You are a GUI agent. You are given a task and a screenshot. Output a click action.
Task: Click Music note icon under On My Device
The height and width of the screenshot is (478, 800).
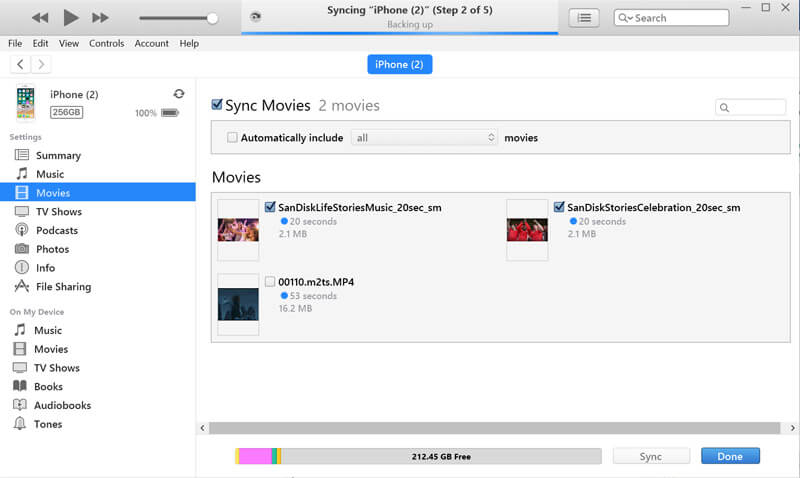point(20,330)
